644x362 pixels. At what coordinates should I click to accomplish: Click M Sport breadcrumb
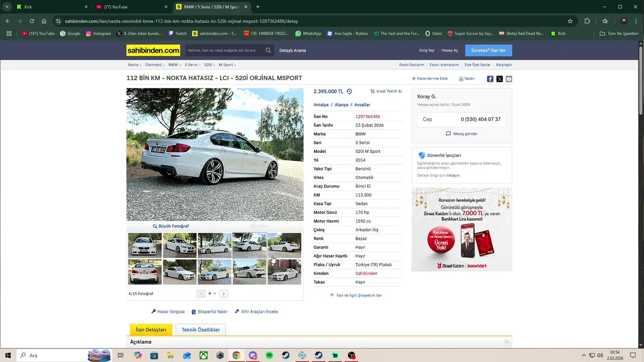226,65
